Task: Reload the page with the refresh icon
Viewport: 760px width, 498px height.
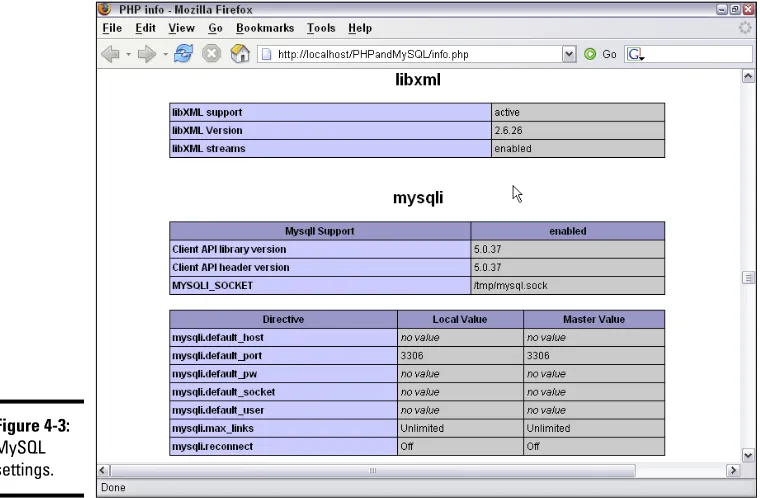Action: click(183, 53)
